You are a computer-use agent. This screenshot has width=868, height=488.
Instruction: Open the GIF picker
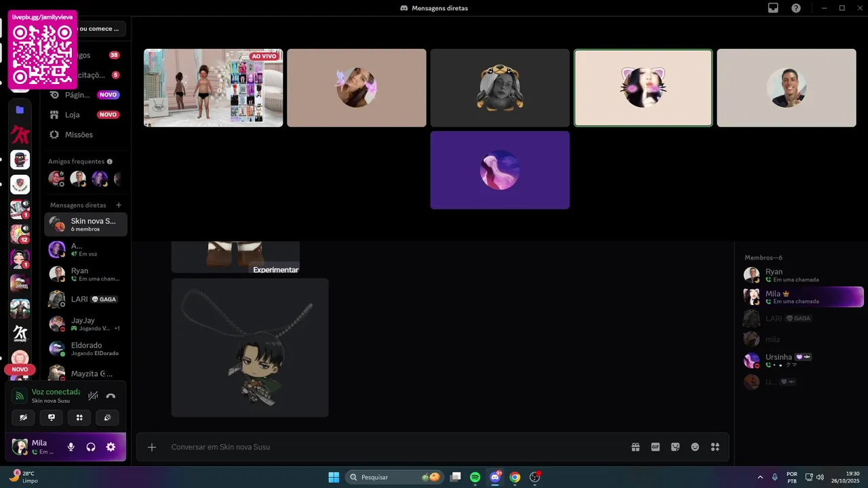tap(656, 447)
